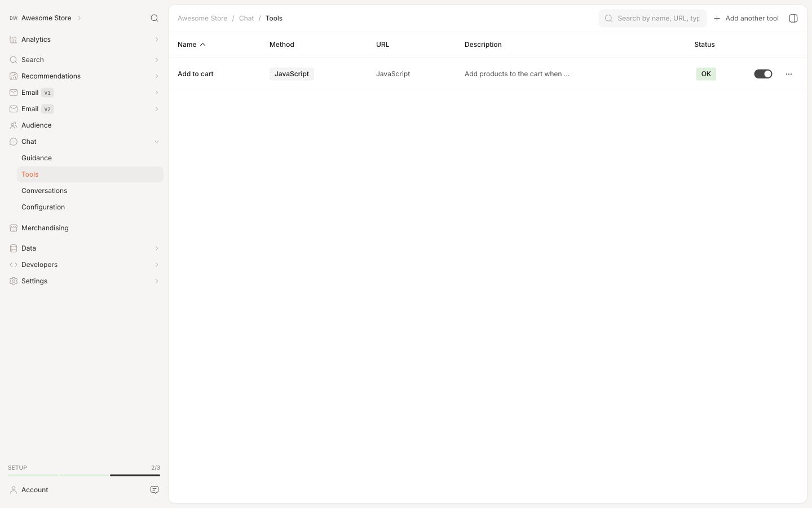The image size is (812, 508).
Task: Click the setup progress bar
Action: 84,475
